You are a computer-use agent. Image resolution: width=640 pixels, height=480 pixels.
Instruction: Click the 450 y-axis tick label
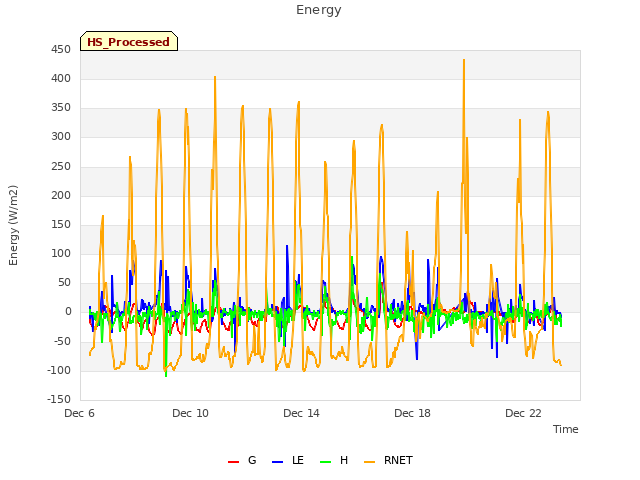(61, 50)
